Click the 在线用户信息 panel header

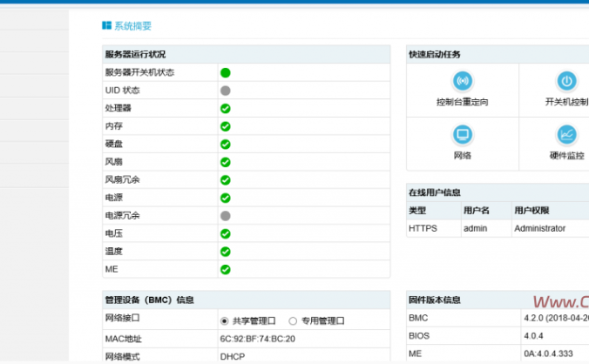tap(498, 192)
